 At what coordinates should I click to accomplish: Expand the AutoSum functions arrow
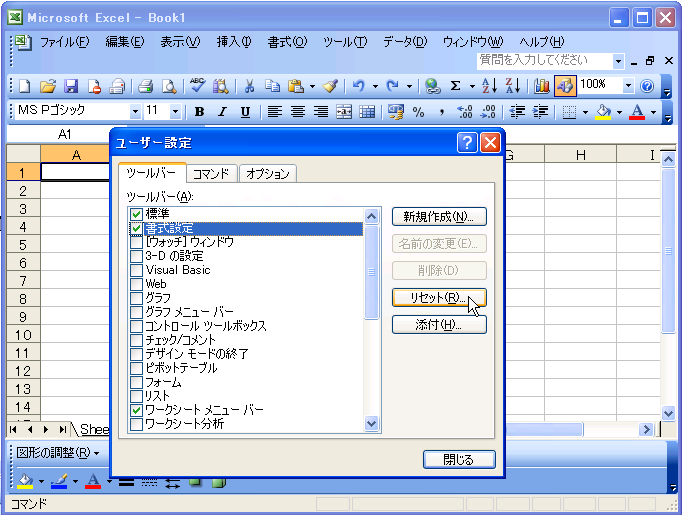pos(472,87)
